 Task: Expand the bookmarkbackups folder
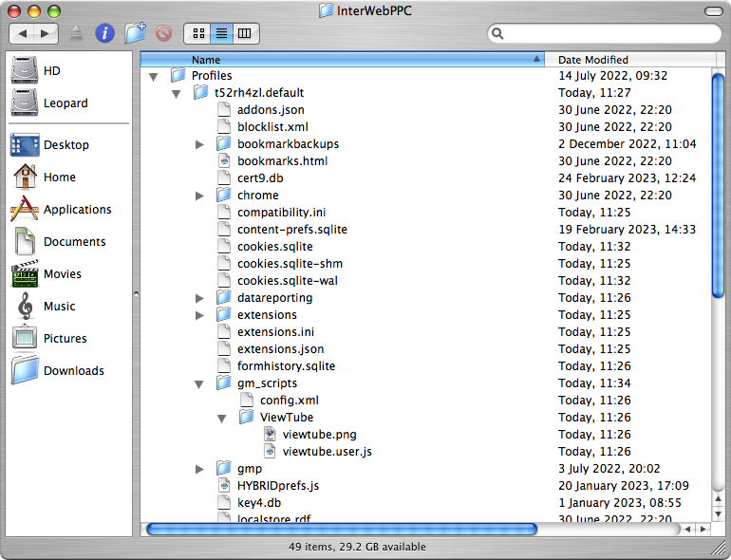click(x=199, y=144)
